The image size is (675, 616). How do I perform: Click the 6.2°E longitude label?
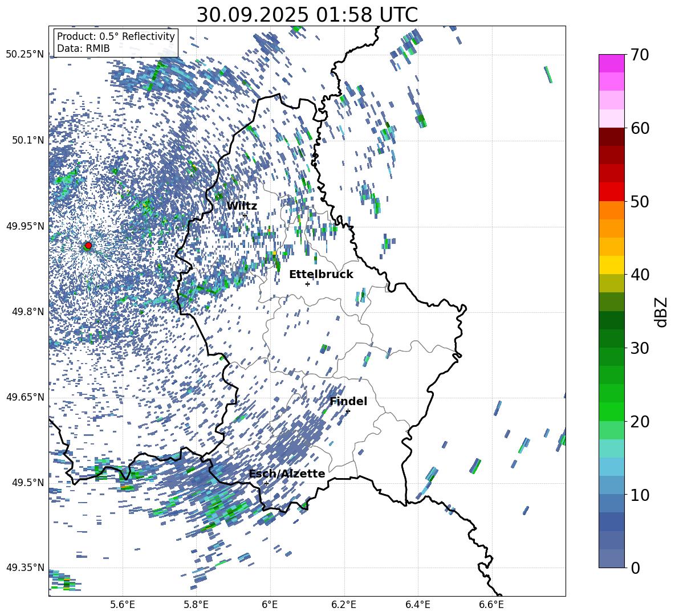point(344,605)
